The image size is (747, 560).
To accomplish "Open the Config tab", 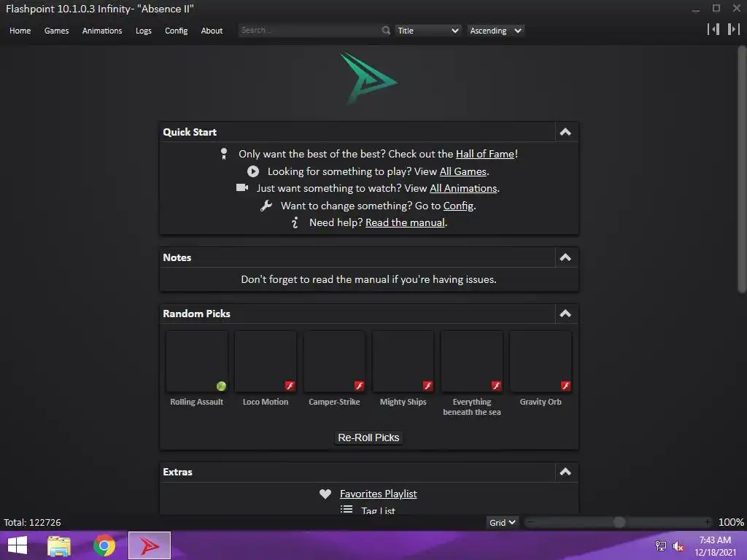I will point(177,31).
